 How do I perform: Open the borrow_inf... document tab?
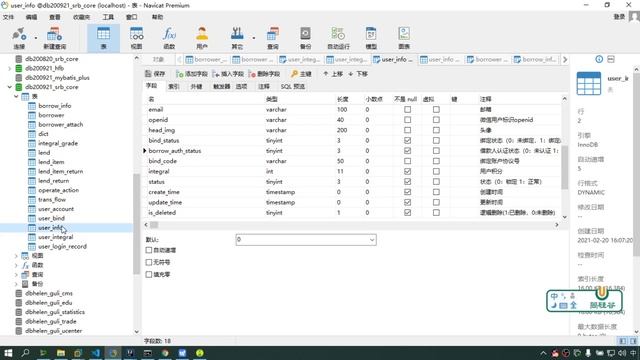(x=535, y=60)
